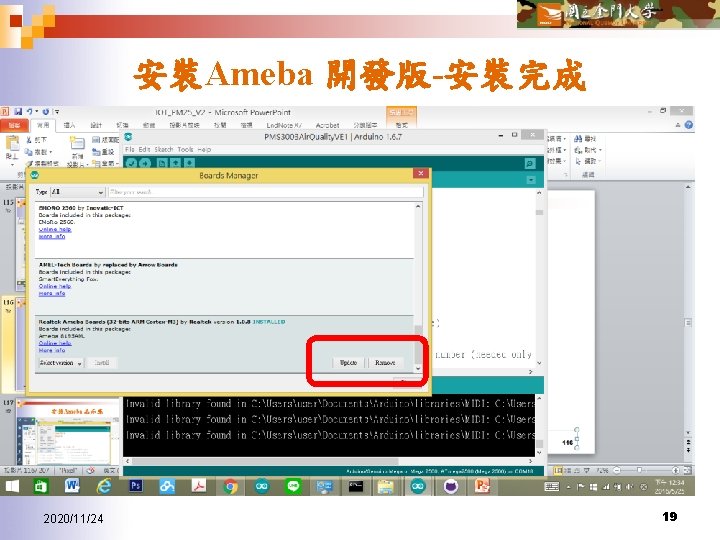The width and height of the screenshot is (720, 540).
Task: Click the Boards Manager scrollbar up arrow
Action: [418, 207]
